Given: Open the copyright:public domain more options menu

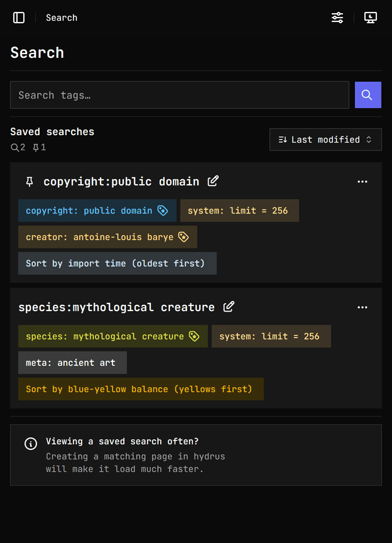Looking at the screenshot, I should [x=362, y=182].
